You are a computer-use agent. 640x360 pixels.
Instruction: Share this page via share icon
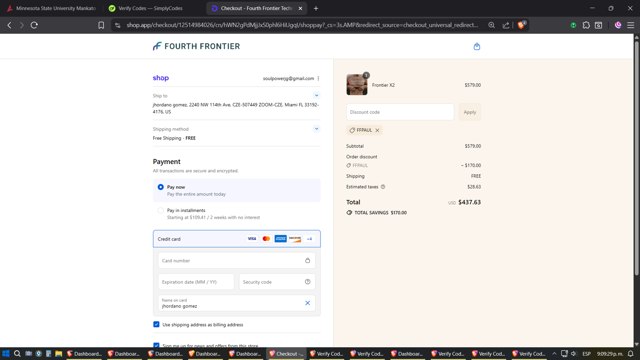pos(506,25)
